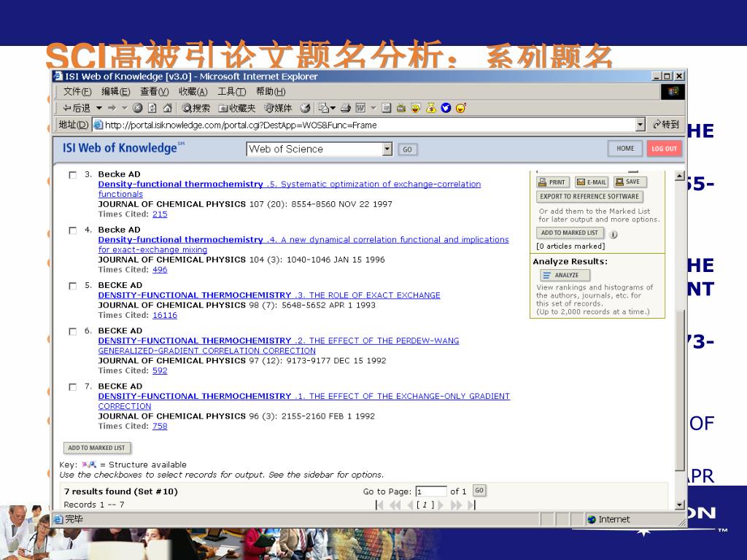The width and height of the screenshot is (747, 560).
Task: Click the next page single arrow
Action: pyautogui.click(x=440, y=505)
